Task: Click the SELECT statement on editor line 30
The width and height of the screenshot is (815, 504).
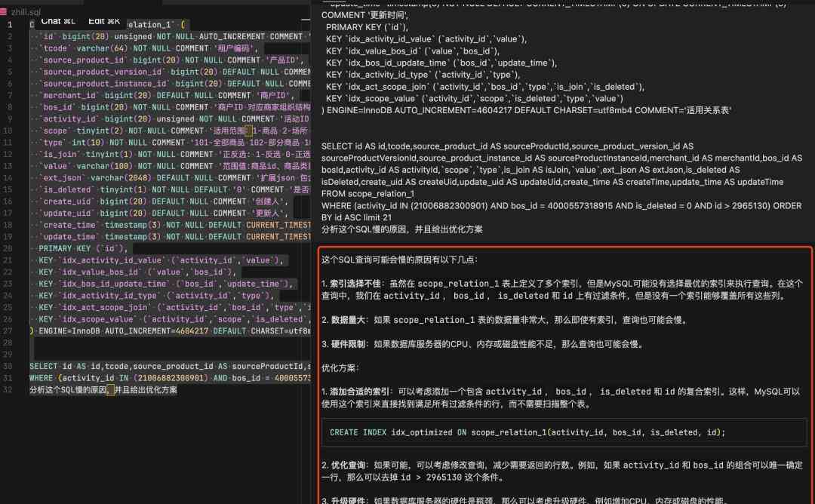Action: pos(170,367)
